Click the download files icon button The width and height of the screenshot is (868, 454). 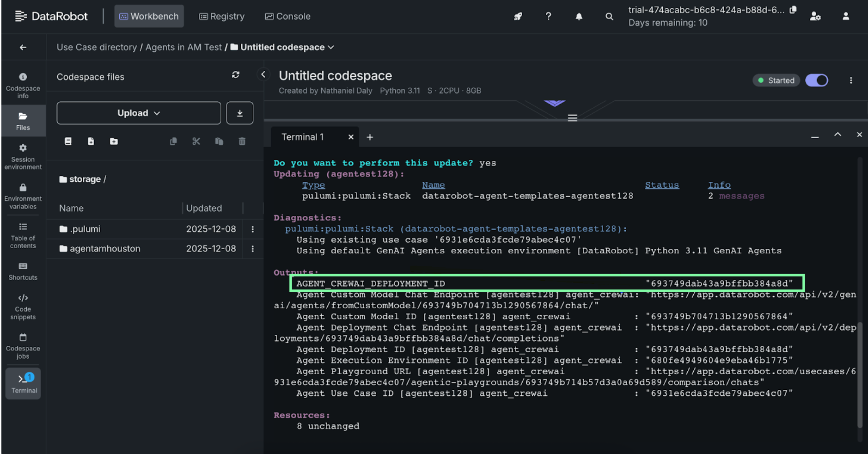[239, 113]
